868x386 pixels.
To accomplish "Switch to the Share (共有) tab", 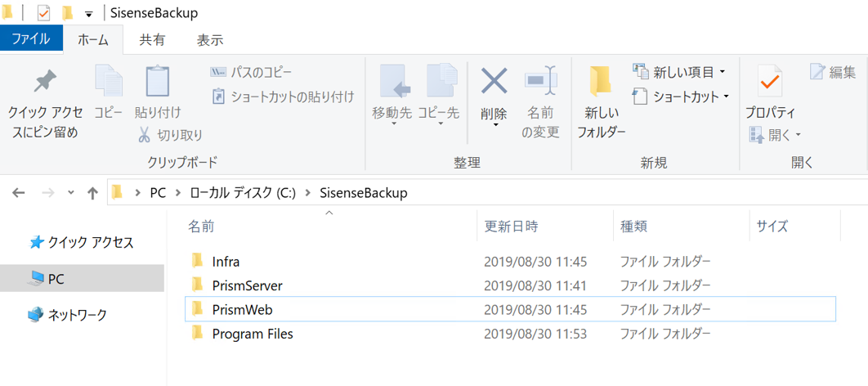I will click(152, 40).
